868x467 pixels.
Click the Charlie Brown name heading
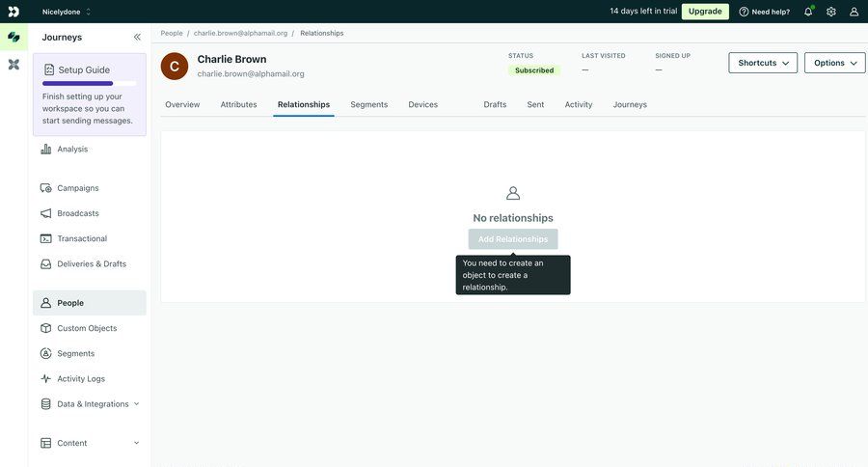click(231, 59)
